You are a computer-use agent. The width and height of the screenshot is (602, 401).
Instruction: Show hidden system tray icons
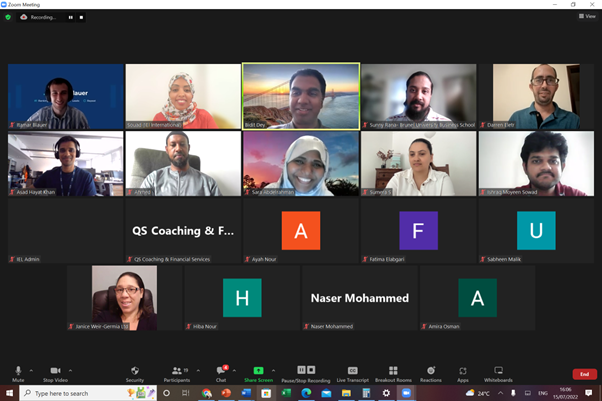[500, 393]
